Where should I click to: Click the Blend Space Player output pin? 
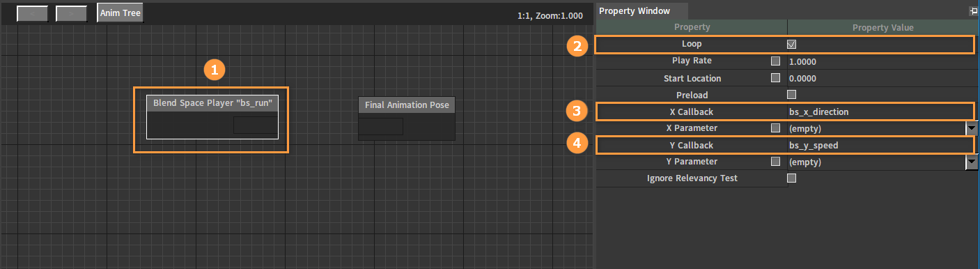click(x=255, y=125)
